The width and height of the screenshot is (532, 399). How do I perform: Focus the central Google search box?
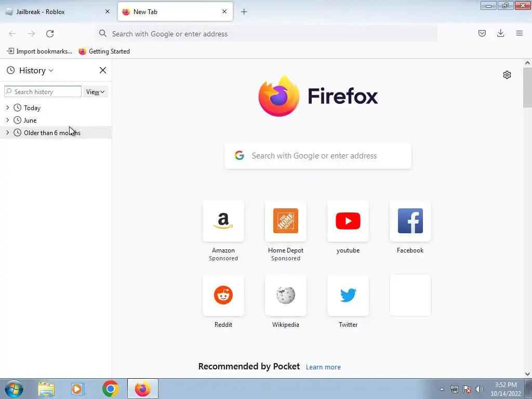click(318, 156)
